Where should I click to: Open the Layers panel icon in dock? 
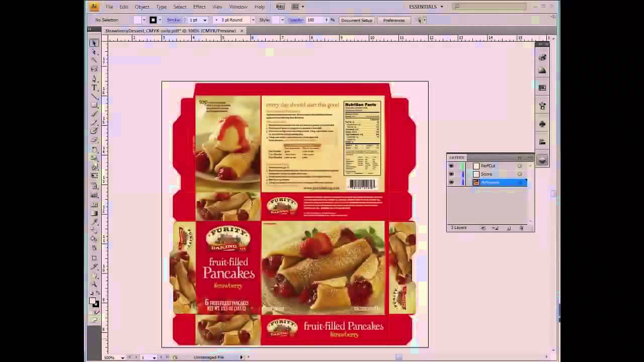pyautogui.click(x=542, y=160)
